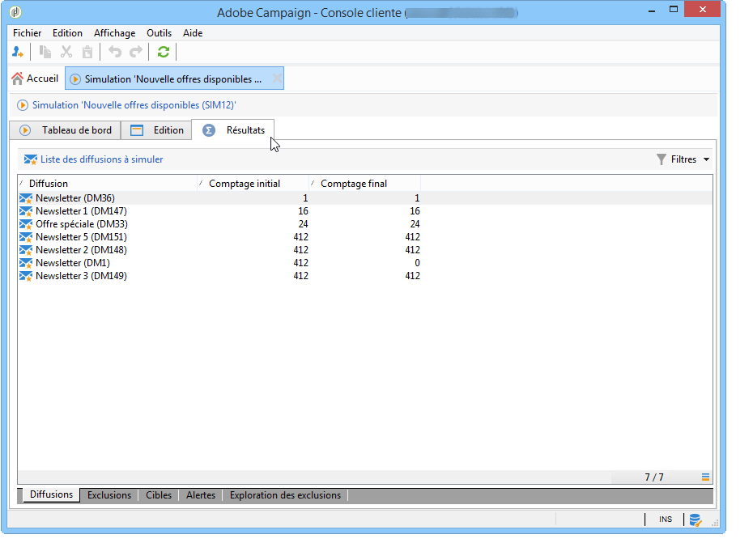
Task: Click the Adobe Campaign logo in title bar
Action: pos(15,12)
